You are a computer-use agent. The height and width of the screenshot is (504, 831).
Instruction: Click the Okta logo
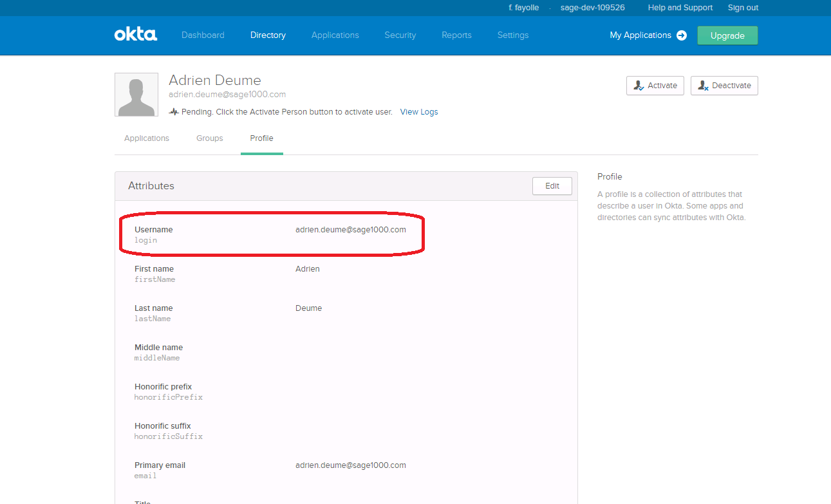[136, 35]
